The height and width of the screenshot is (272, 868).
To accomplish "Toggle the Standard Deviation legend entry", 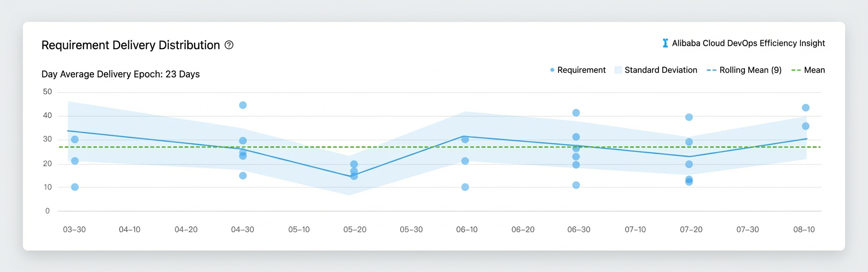I will [656, 70].
